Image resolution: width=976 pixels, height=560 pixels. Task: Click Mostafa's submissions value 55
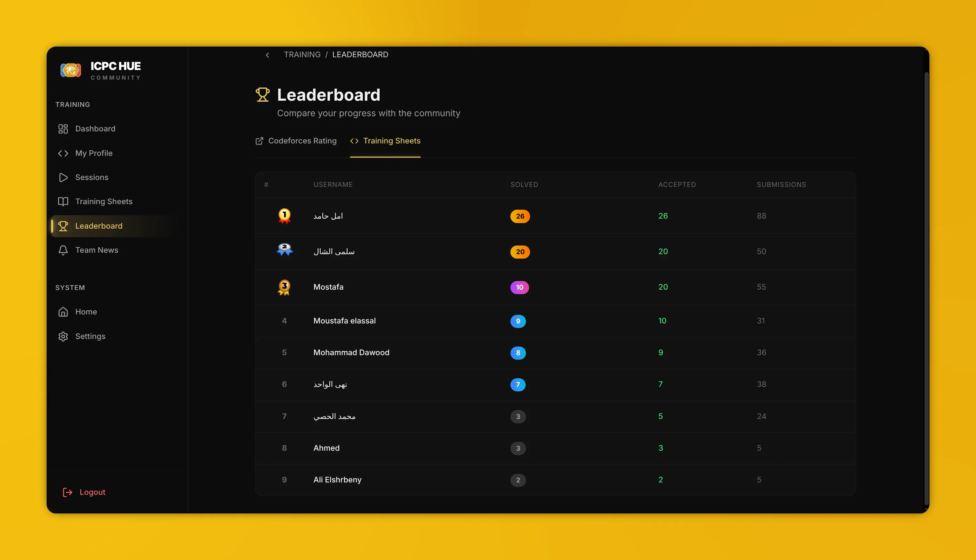tap(761, 287)
